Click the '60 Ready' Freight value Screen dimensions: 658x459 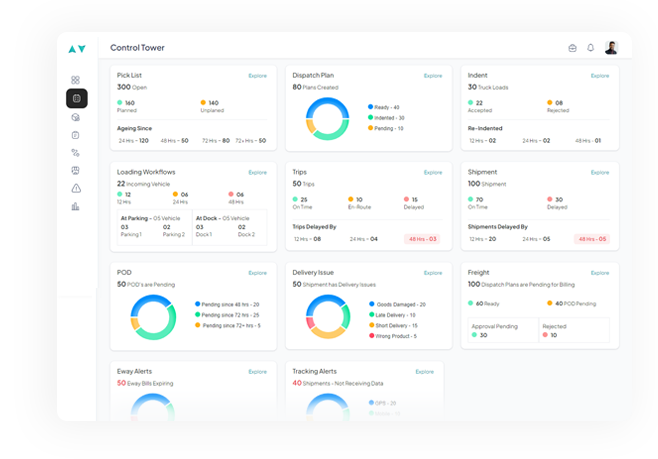click(x=484, y=303)
